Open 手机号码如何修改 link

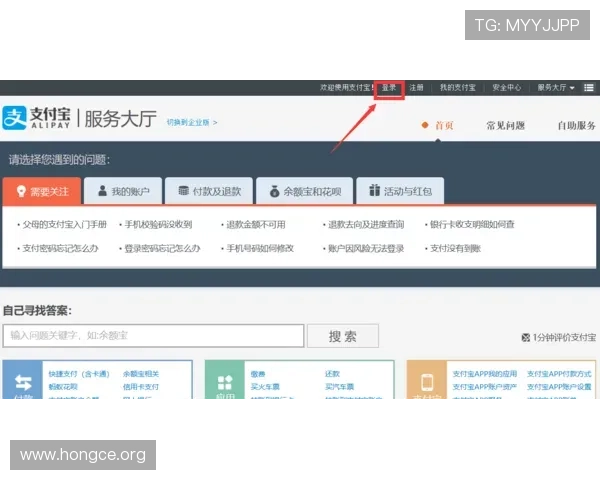pyautogui.click(x=260, y=248)
